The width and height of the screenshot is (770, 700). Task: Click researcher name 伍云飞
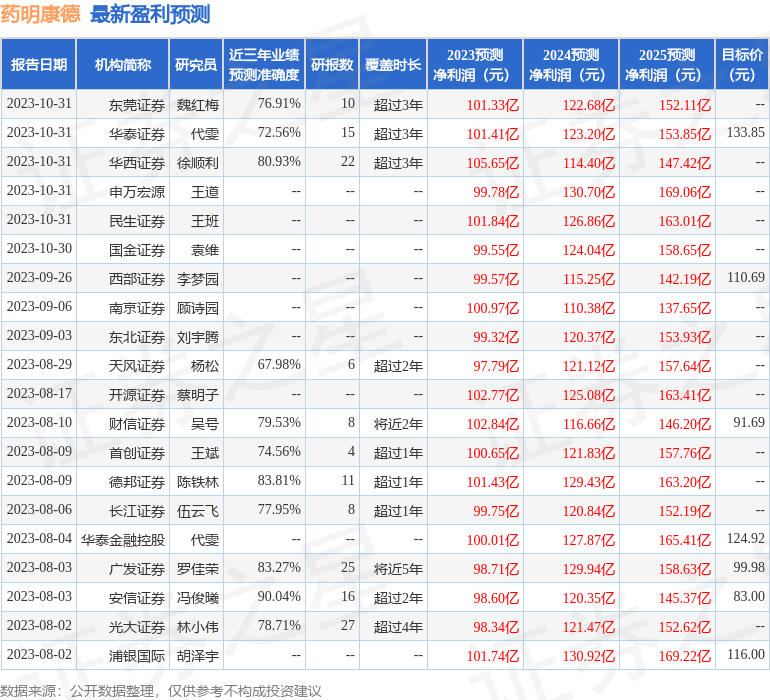197,511
